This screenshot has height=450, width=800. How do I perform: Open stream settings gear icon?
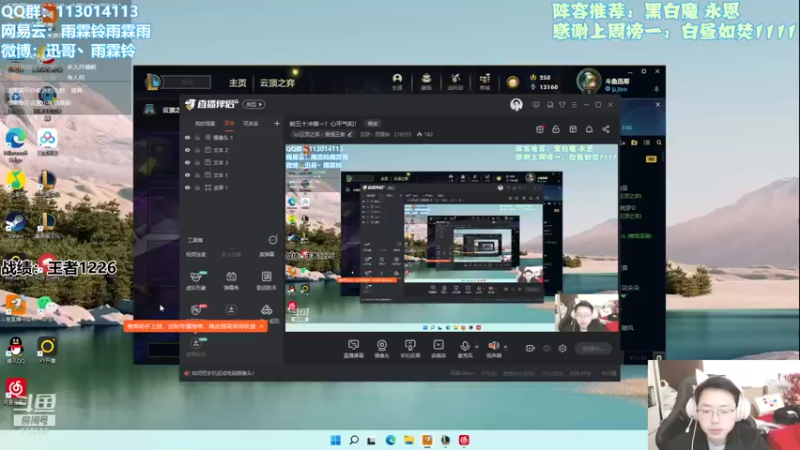tap(562, 348)
